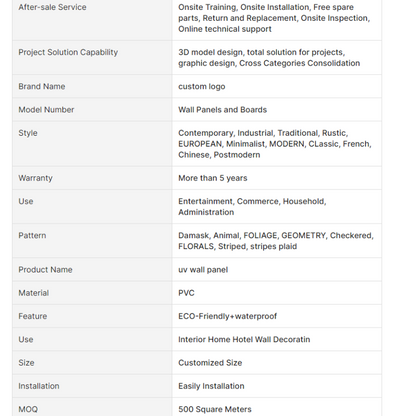Select Wall Panels and Boards value

click(222, 110)
